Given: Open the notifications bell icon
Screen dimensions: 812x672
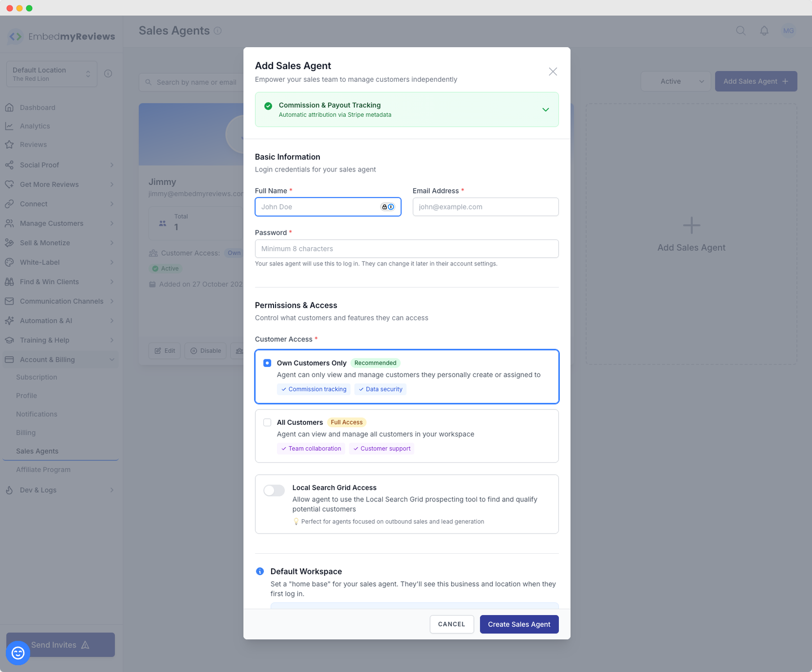Looking at the screenshot, I should 764,30.
